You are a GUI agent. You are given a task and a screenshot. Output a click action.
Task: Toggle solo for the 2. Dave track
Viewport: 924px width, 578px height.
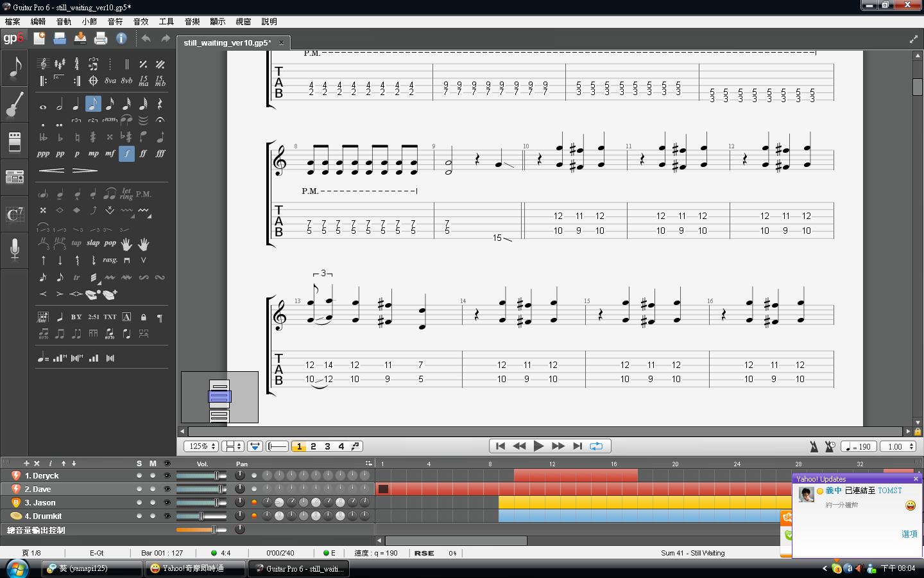139,489
